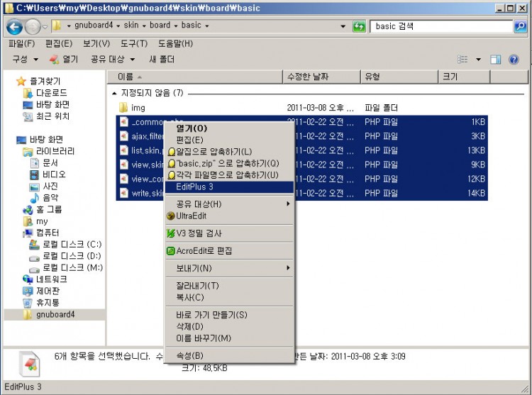The image size is (532, 395).
Task: Select 로컬 디스크 (D:) in navigation pane
Action: coord(65,256)
